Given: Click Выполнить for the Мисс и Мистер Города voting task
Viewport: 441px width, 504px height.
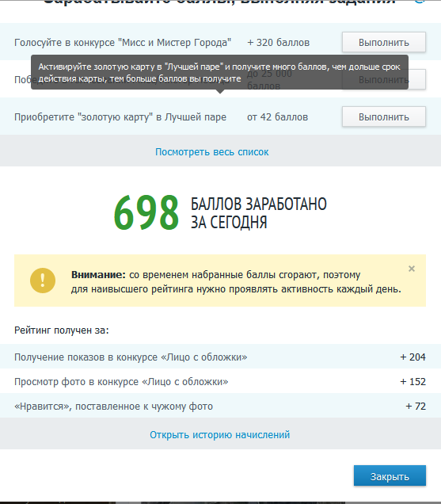Looking at the screenshot, I should point(384,42).
